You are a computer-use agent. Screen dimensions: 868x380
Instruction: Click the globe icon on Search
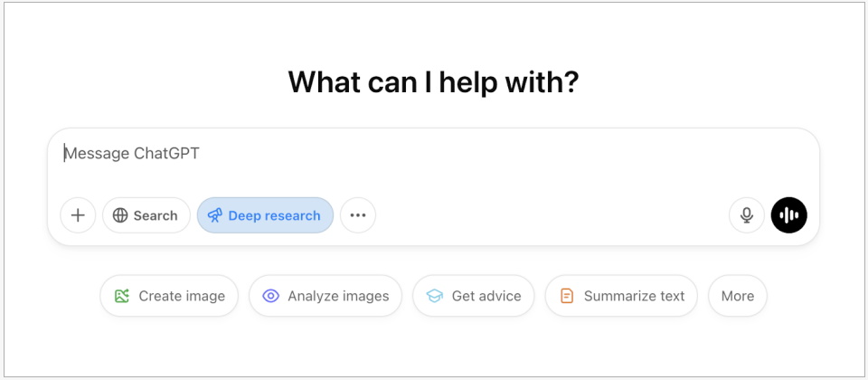tap(120, 215)
